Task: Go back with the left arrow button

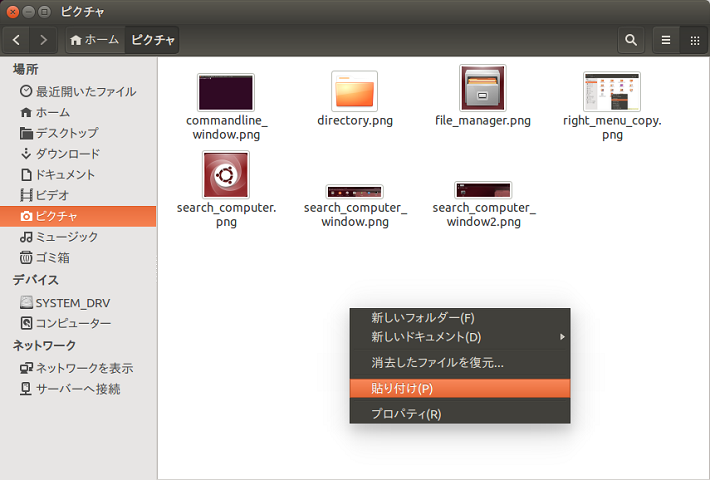Action: (x=16, y=40)
